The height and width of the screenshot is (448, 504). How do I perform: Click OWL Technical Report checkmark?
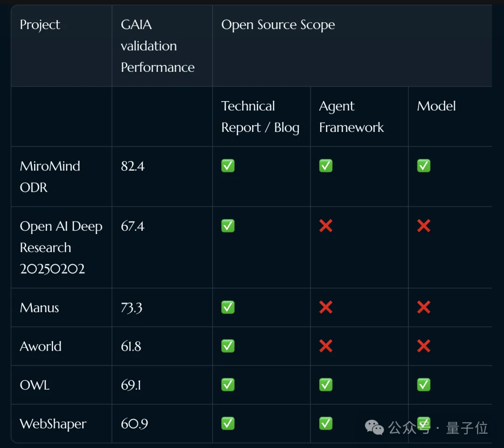[228, 385]
